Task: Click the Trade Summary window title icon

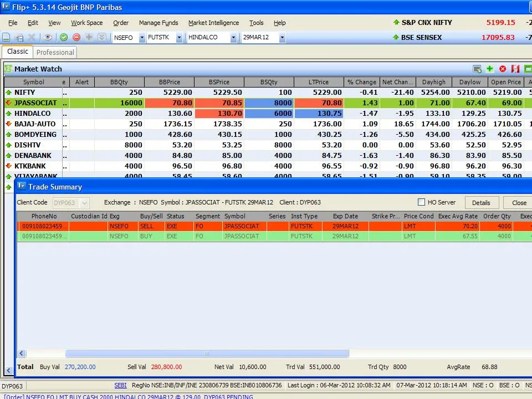Action: [x=22, y=186]
